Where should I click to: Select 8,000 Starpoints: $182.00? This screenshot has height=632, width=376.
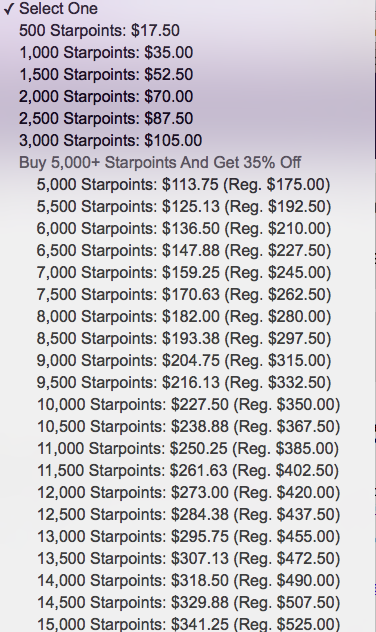tap(187, 316)
